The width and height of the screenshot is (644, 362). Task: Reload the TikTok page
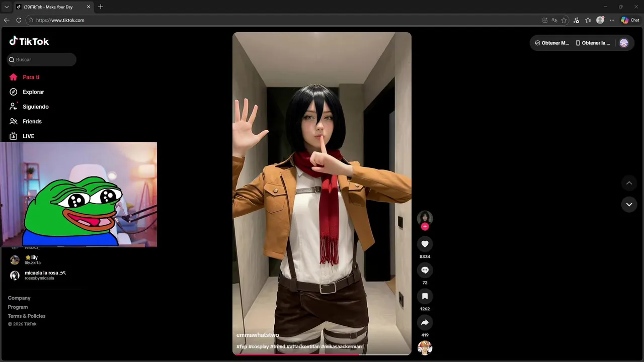coord(19,20)
